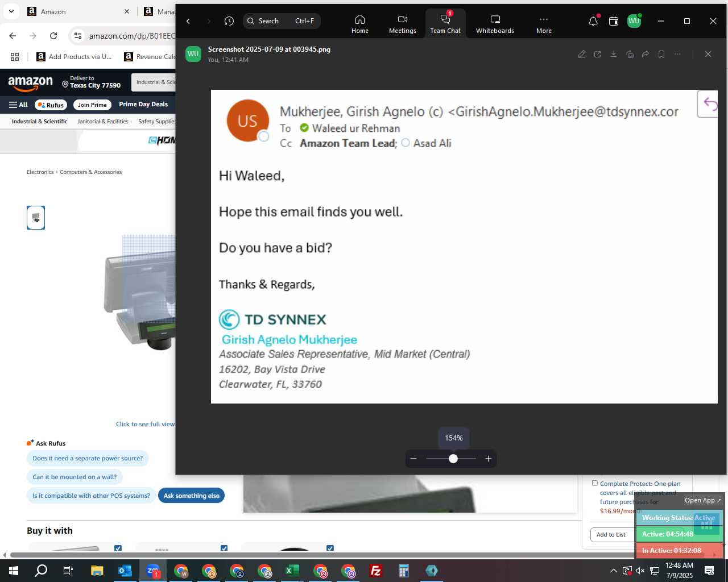Open the More menu in Zoom
The image size is (728, 582).
click(544, 24)
